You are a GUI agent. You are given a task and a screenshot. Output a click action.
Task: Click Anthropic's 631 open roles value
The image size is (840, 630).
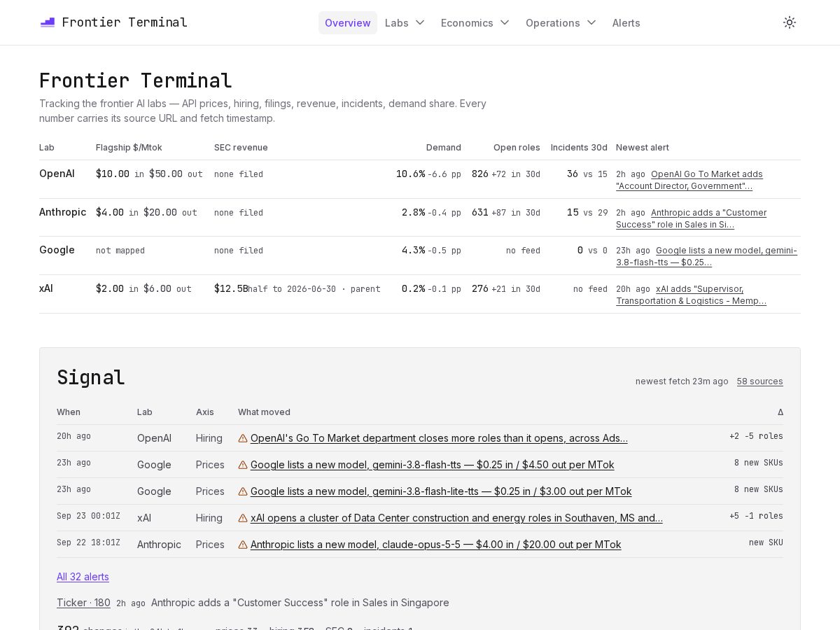point(480,212)
